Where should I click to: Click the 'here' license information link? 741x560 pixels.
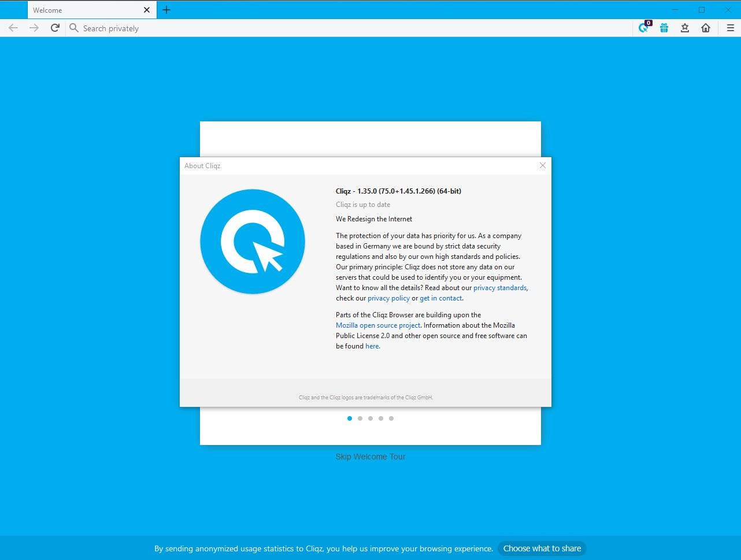(x=372, y=346)
